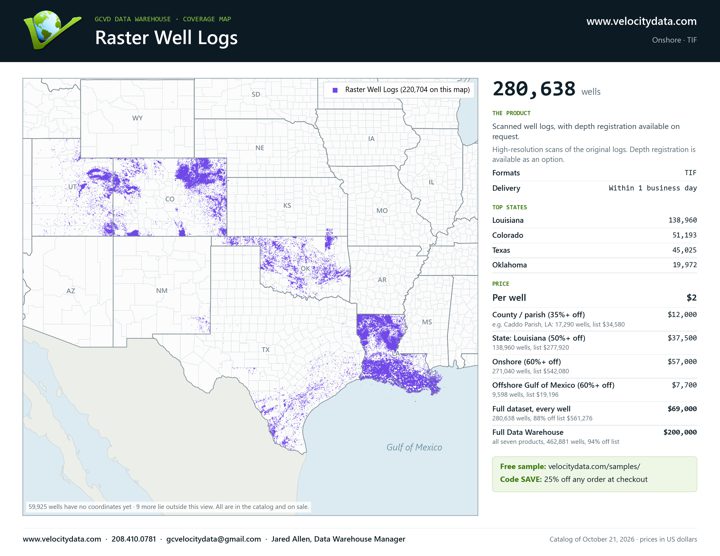This screenshot has height=556, width=720.
Task: Click the MO state label on map
Action: point(382,211)
